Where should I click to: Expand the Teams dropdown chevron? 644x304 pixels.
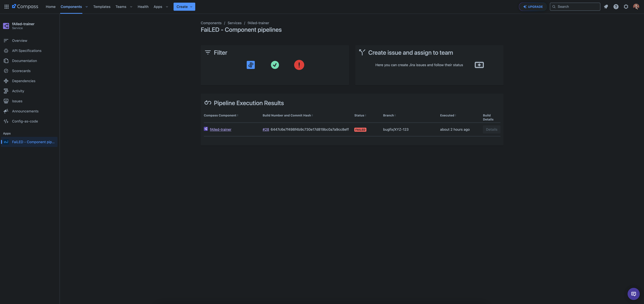(x=131, y=7)
